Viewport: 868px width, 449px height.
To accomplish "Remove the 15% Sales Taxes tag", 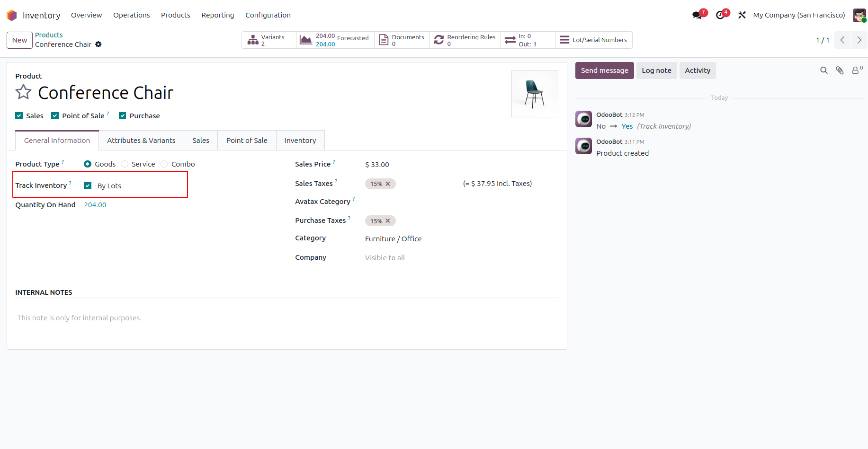I will (388, 184).
